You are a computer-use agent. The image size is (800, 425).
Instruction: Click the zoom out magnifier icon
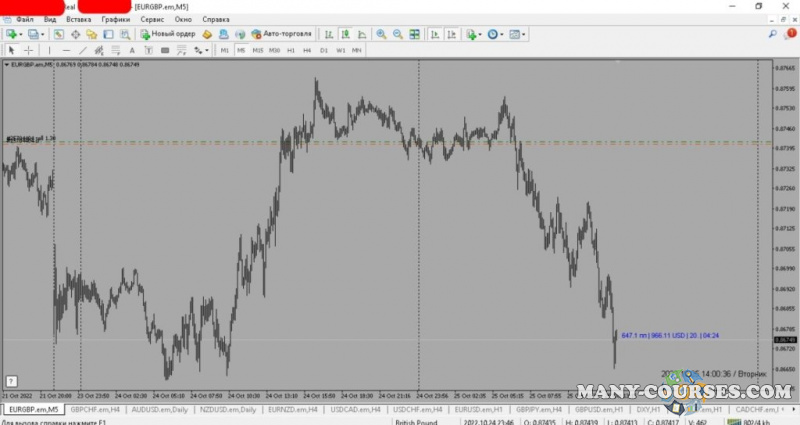(x=398, y=34)
